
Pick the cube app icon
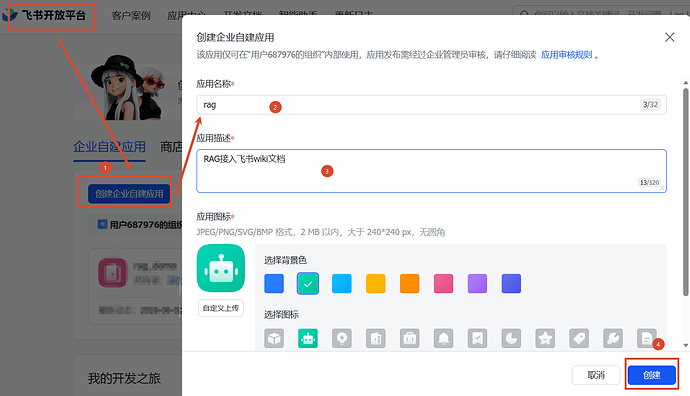click(274, 338)
